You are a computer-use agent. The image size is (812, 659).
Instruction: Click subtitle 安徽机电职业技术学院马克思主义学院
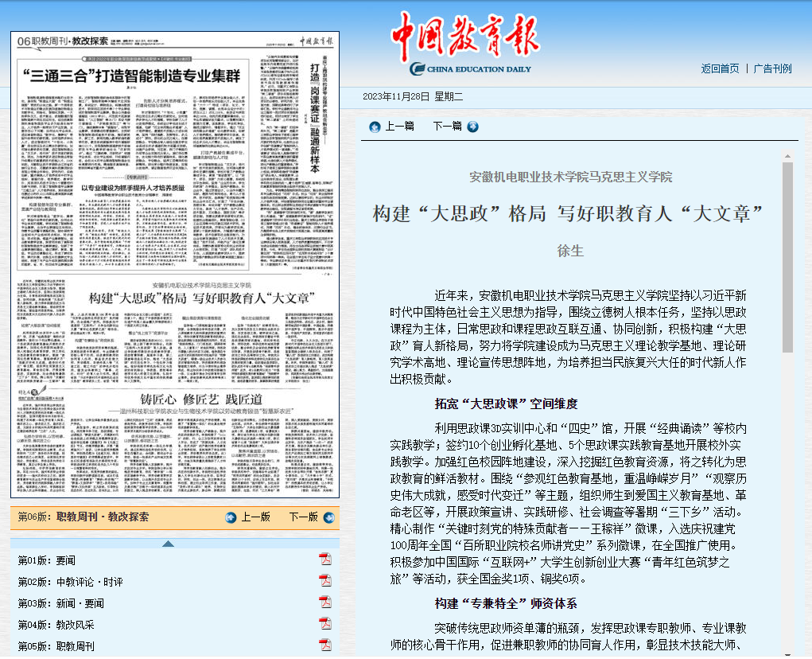coord(571,177)
